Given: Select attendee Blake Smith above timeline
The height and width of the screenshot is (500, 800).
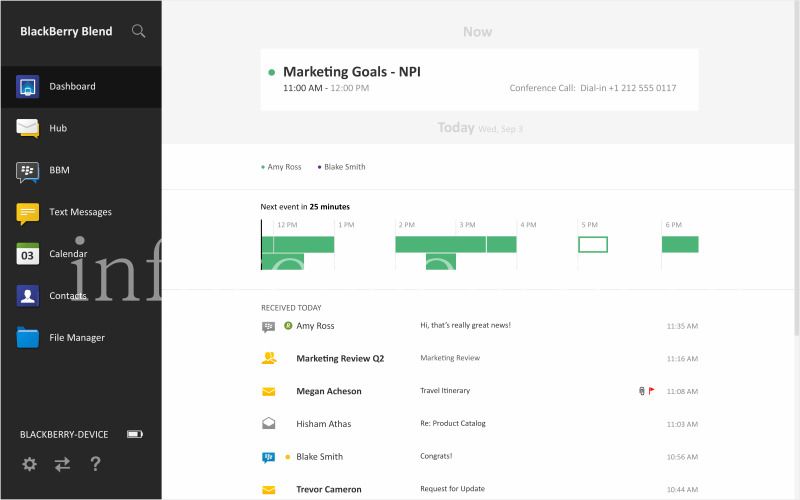Looking at the screenshot, I should (x=341, y=167).
